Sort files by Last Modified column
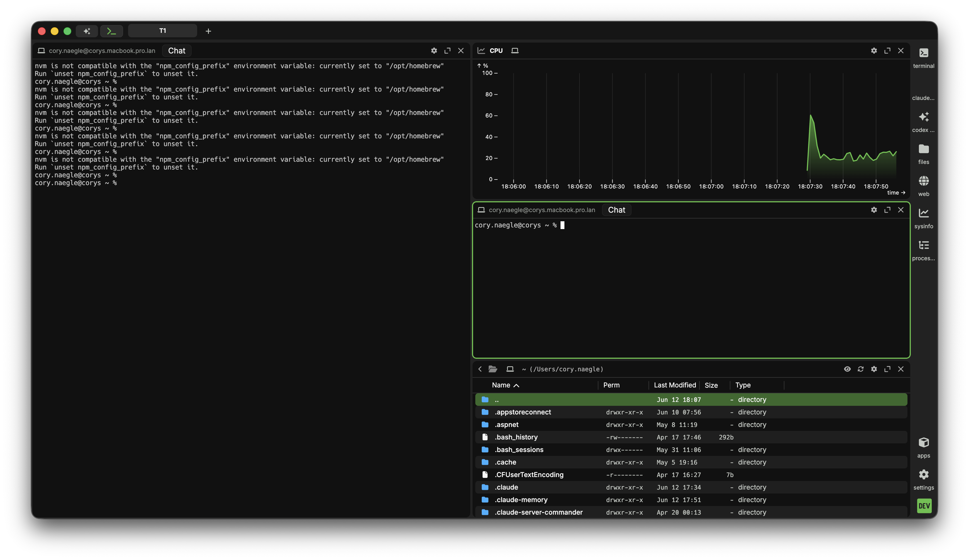 pos(674,385)
